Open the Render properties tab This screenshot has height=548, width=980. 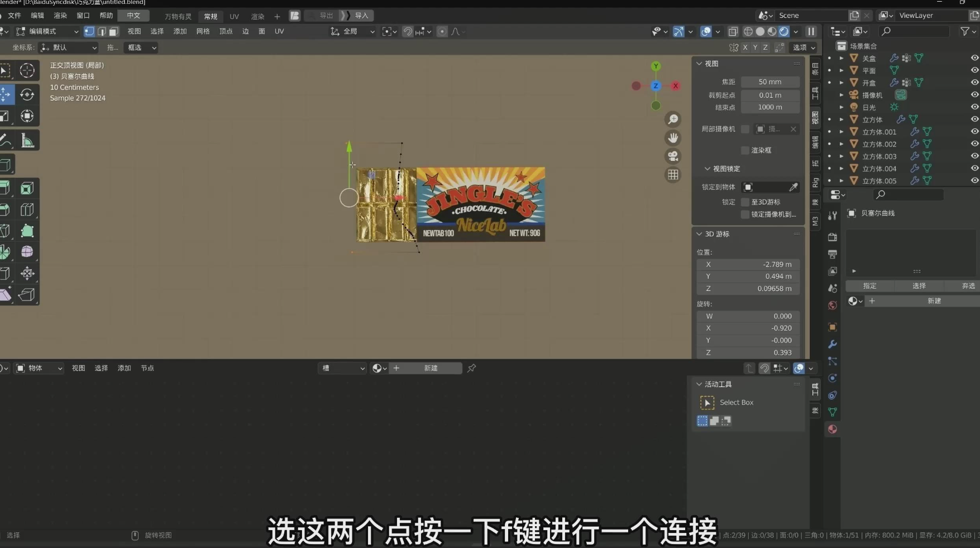832,237
